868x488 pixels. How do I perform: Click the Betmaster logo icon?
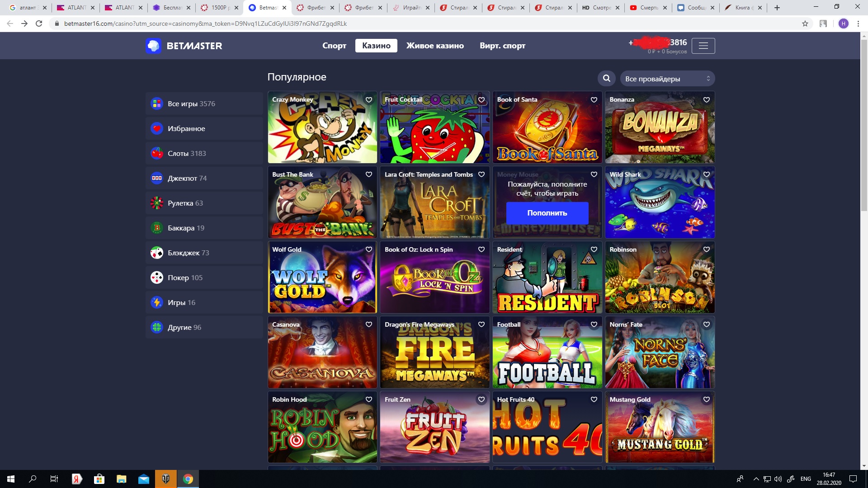pos(154,46)
